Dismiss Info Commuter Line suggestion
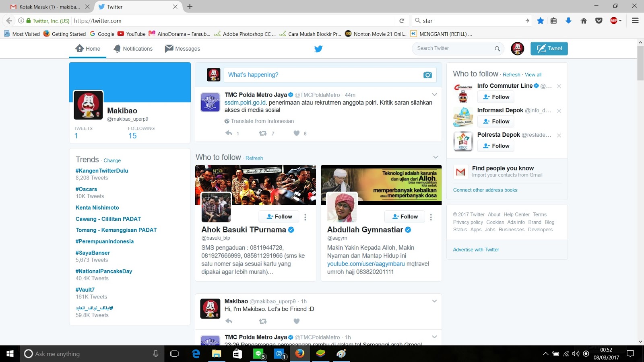 tap(559, 86)
